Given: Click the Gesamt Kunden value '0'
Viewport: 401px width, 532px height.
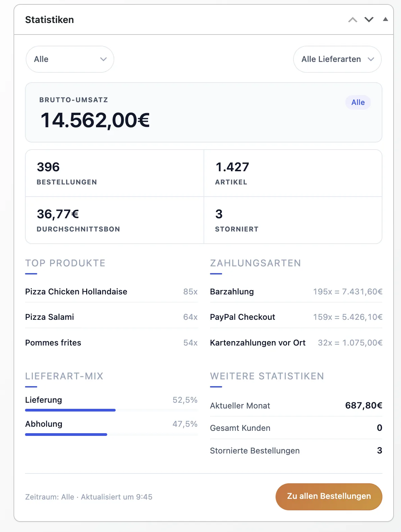Looking at the screenshot, I should pos(380,428).
